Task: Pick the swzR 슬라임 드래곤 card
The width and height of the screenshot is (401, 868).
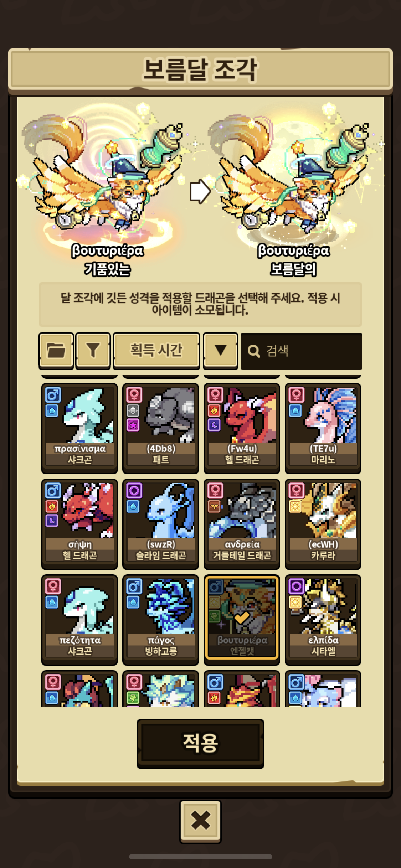Action: pyautogui.click(x=160, y=524)
